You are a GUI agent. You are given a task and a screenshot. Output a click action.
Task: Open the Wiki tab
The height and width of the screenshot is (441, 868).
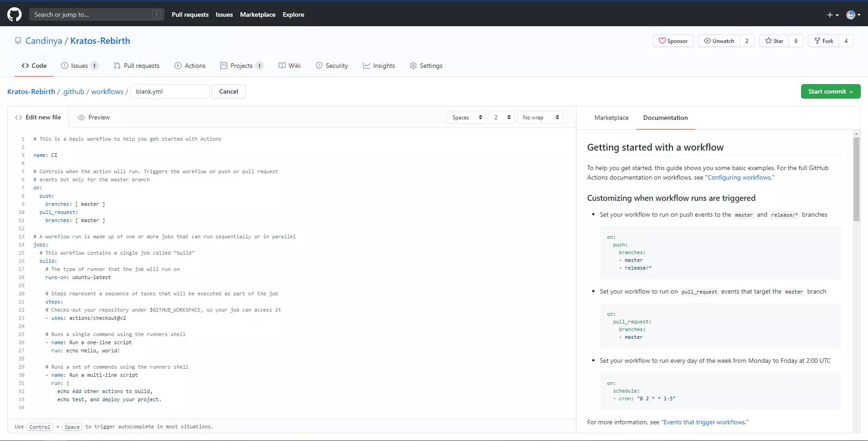[x=290, y=66]
